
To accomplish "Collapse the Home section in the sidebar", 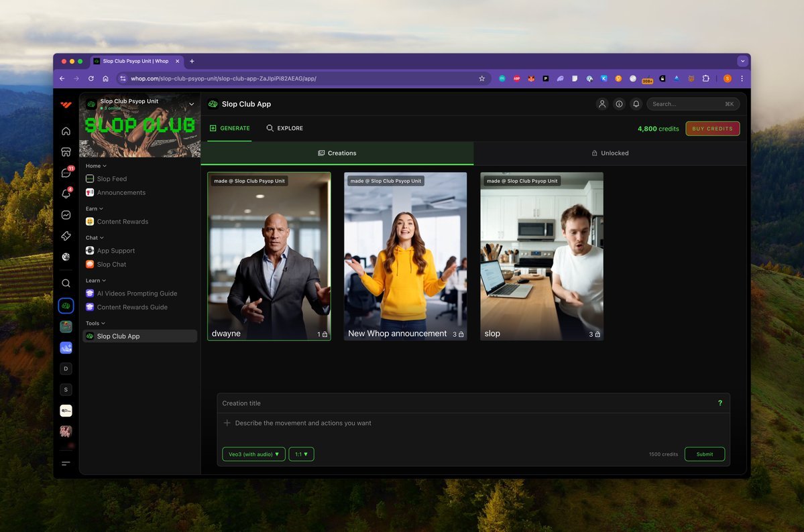I will point(96,166).
